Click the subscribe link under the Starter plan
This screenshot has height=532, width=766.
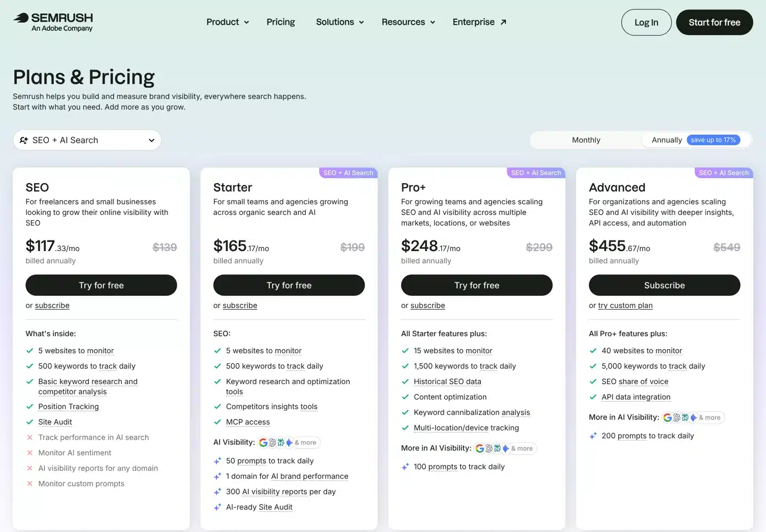pos(240,305)
